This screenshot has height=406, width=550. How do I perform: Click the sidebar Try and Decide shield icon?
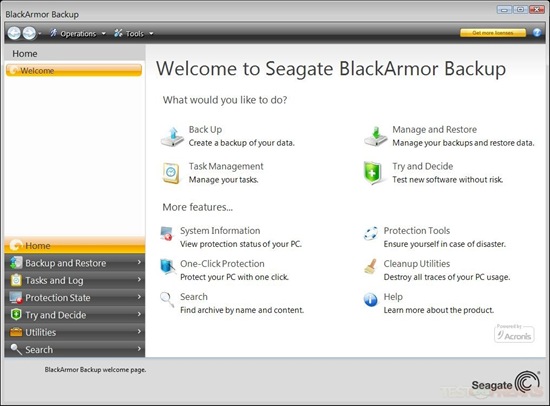pyautogui.click(x=16, y=314)
